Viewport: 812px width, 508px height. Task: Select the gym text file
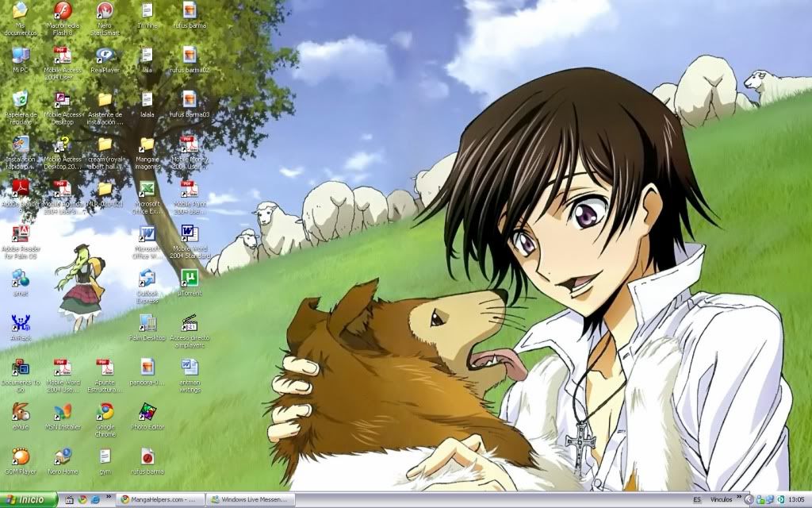click(105, 461)
